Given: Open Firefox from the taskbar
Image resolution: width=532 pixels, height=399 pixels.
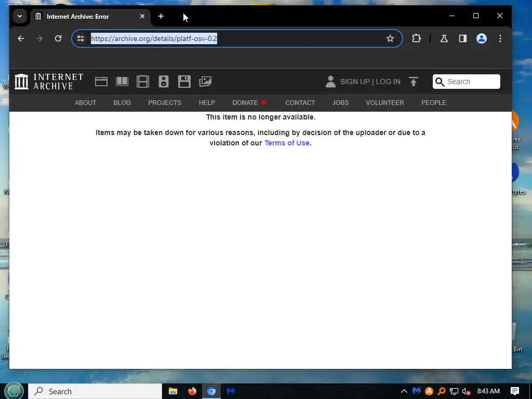Looking at the screenshot, I should 192,392.
